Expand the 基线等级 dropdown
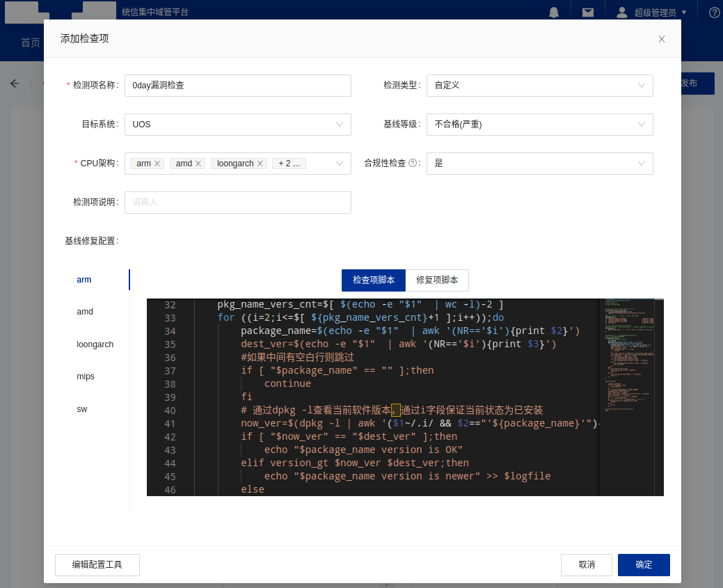This screenshot has width=723, height=588. (539, 125)
